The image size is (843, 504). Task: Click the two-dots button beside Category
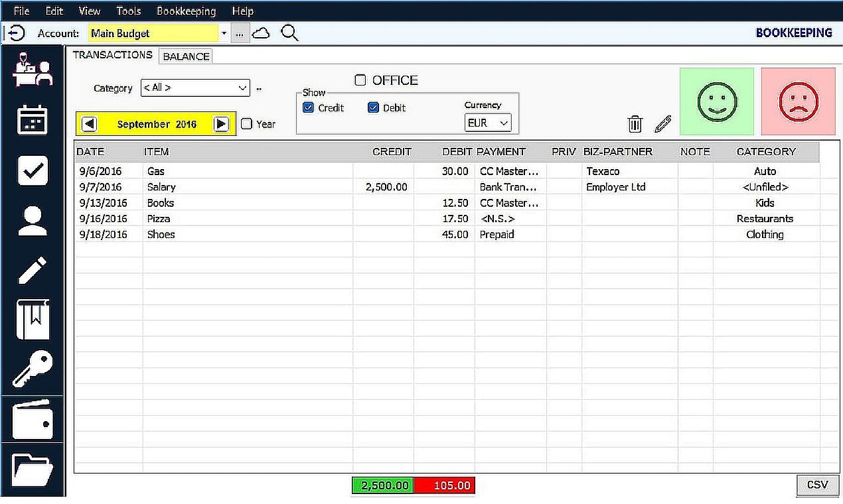(259, 89)
